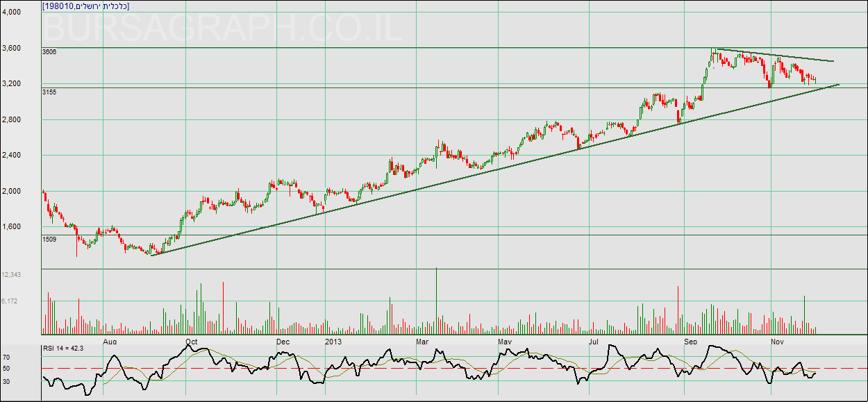Select the 3606 resistance level label

(x=49, y=52)
